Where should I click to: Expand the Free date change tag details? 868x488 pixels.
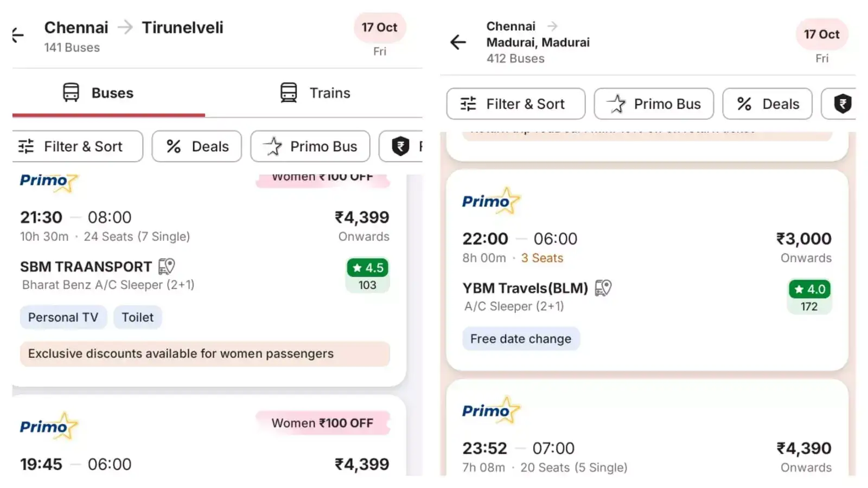[521, 338]
